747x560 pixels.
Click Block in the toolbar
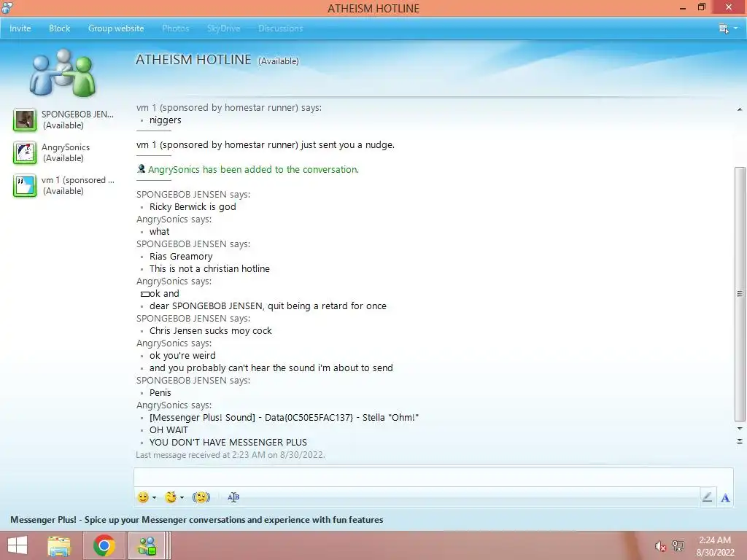60,28
